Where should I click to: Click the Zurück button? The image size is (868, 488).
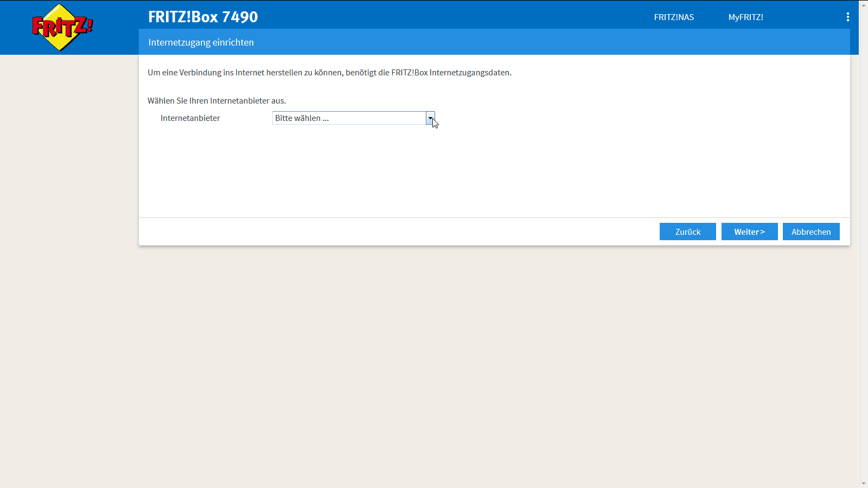tap(688, 232)
